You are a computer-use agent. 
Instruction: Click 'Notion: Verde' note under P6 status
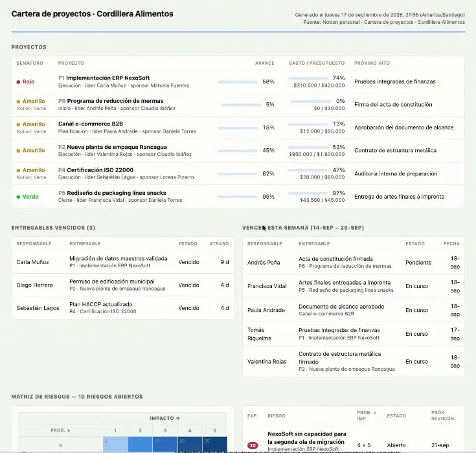point(31,108)
